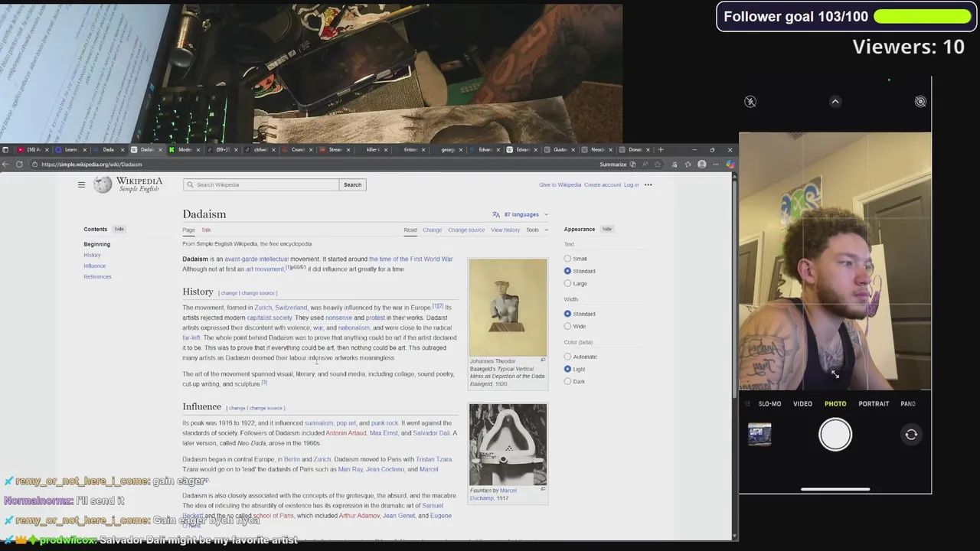The image size is (980, 551).
Task: Click the Search button
Action: click(352, 184)
